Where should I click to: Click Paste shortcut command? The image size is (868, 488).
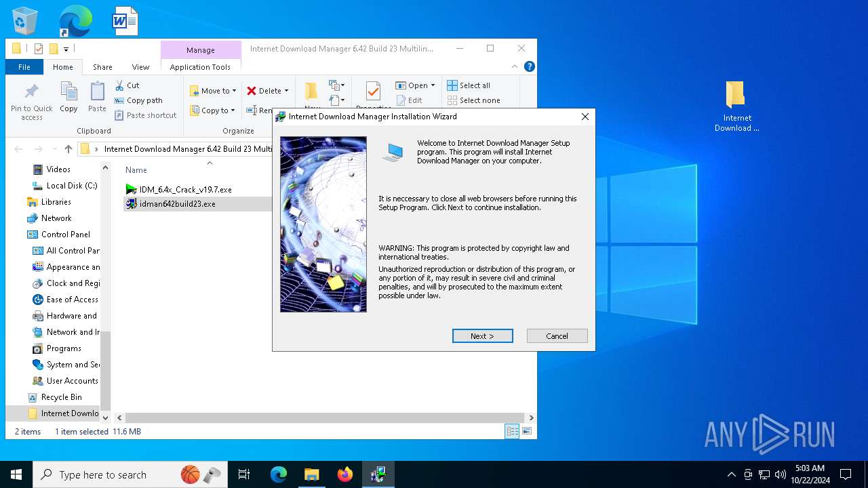click(x=146, y=115)
